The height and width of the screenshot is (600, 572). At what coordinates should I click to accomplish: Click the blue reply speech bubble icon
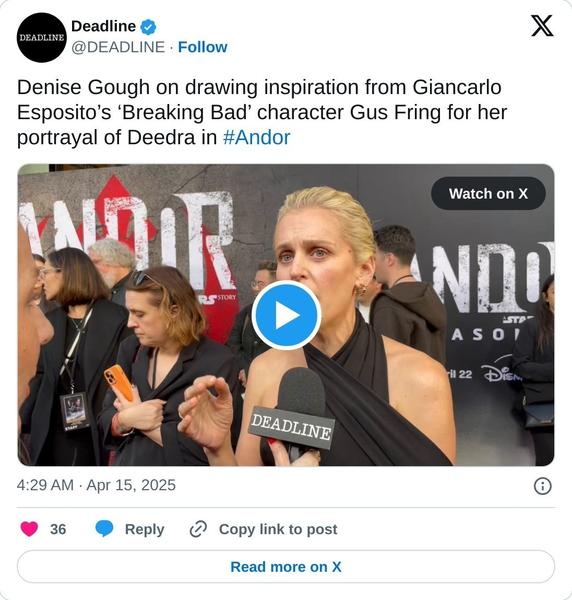point(104,529)
